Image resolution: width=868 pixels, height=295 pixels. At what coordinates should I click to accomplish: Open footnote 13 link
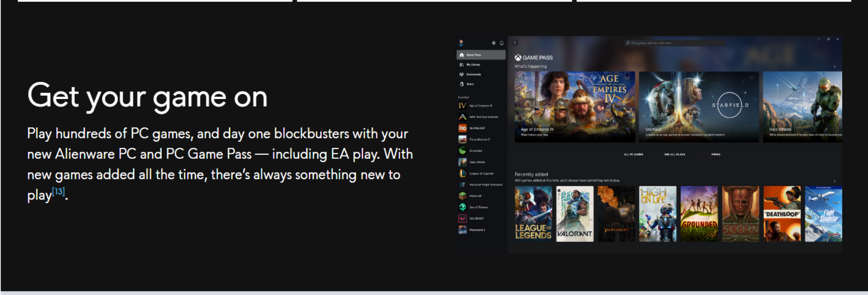58,192
